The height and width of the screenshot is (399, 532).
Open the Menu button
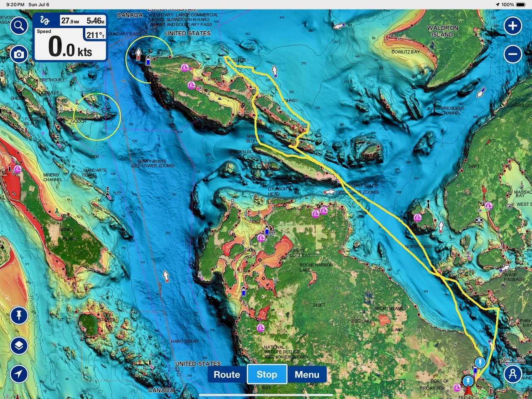[x=307, y=374]
